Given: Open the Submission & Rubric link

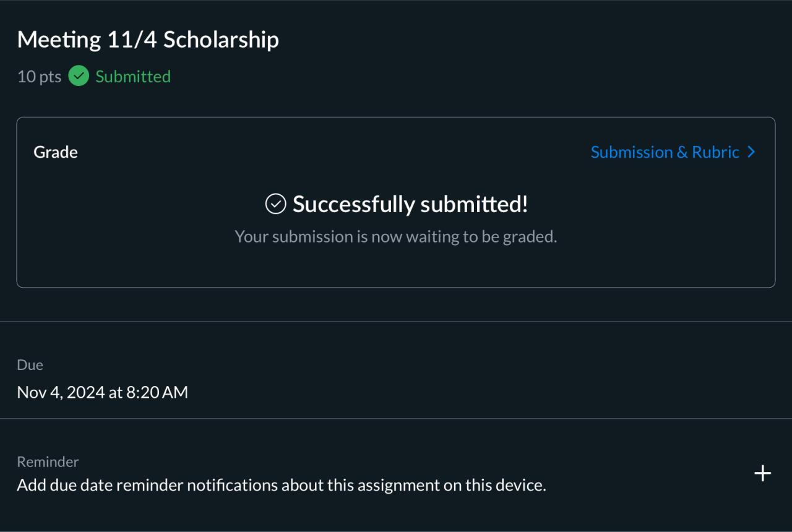Looking at the screenshot, I should [x=665, y=152].
